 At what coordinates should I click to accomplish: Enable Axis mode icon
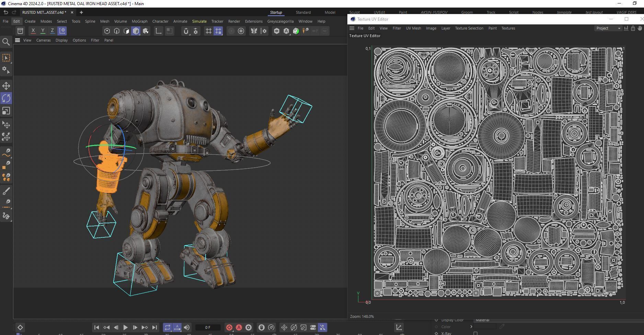coord(158,31)
